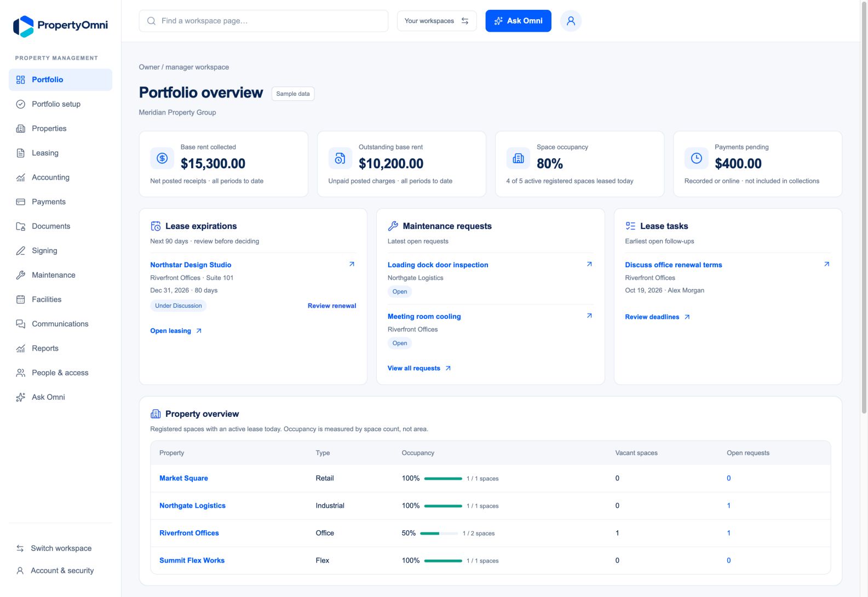Click the sparkle icon in Ask Omni button
868x597 pixels.
point(498,21)
